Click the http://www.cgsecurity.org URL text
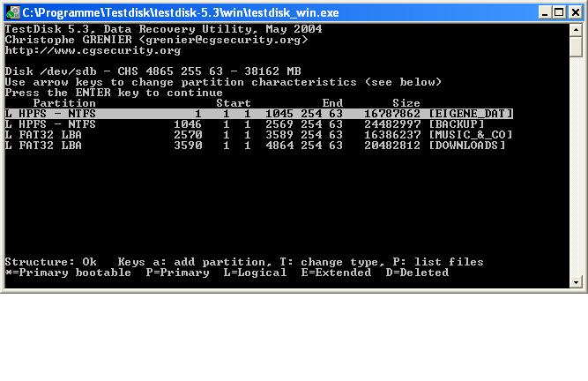Viewport: 588px width, 381px height. point(93,50)
